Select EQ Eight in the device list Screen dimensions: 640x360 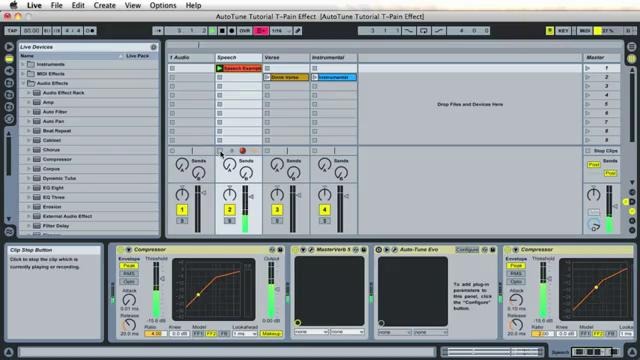tap(53, 188)
